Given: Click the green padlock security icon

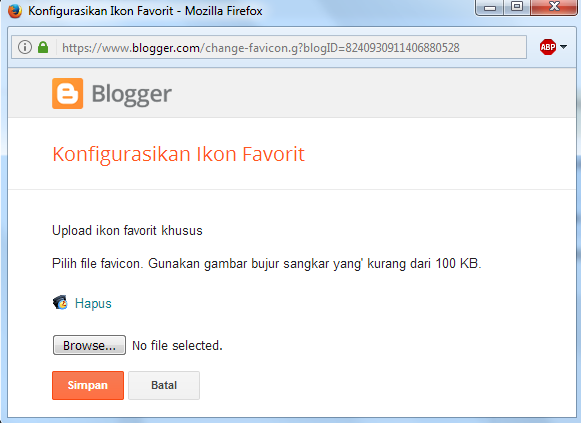Looking at the screenshot, I should pyautogui.click(x=43, y=47).
